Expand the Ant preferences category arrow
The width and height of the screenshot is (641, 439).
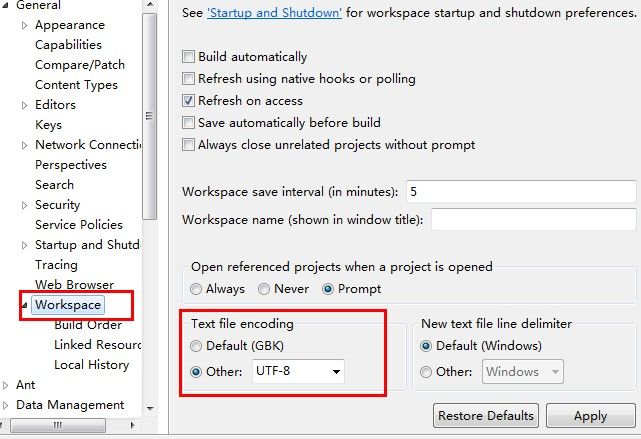tap(5, 385)
